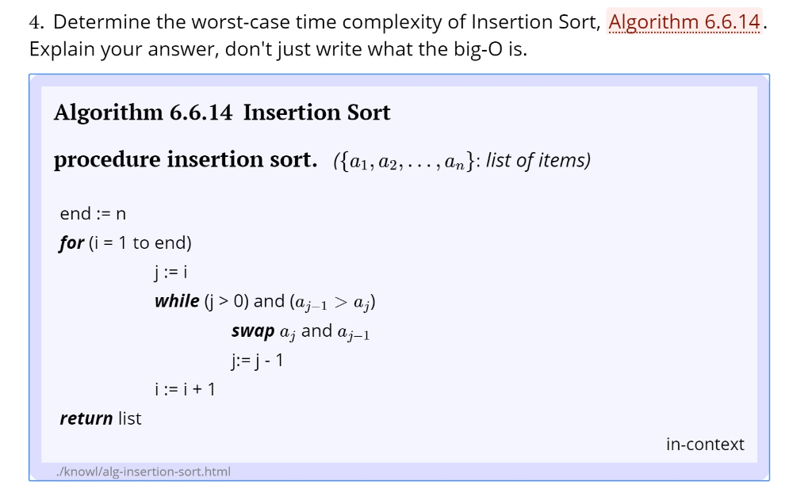The height and width of the screenshot is (504, 812).
Task: Click the 'end := n' code line
Action: [93, 213]
